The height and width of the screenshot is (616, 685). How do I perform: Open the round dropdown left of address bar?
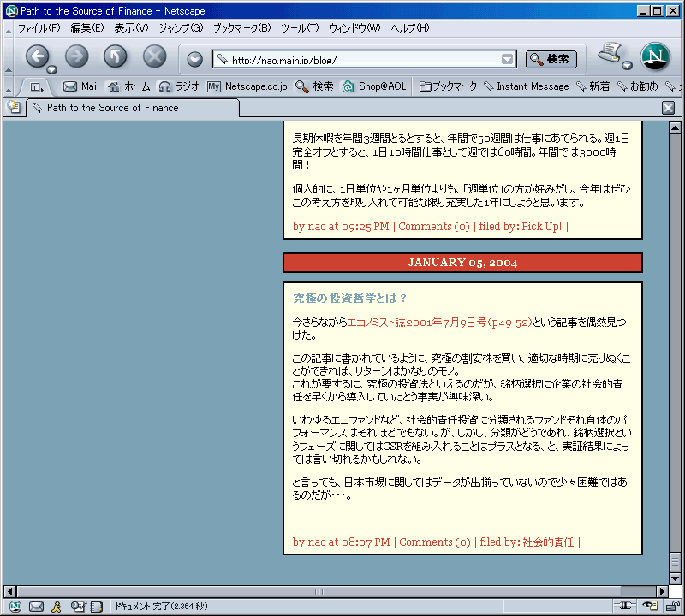coord(194,59)
